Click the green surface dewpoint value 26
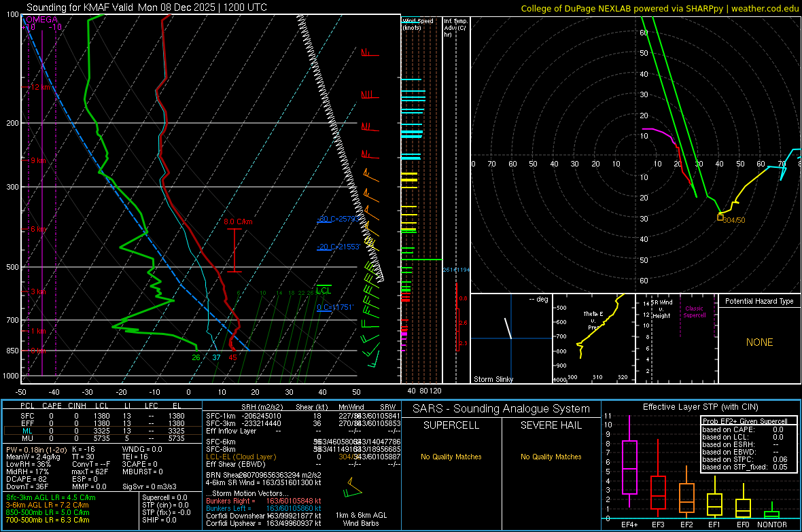Image resolution: width=802 pixels, height=532 pixels. (x=196, y=357)
